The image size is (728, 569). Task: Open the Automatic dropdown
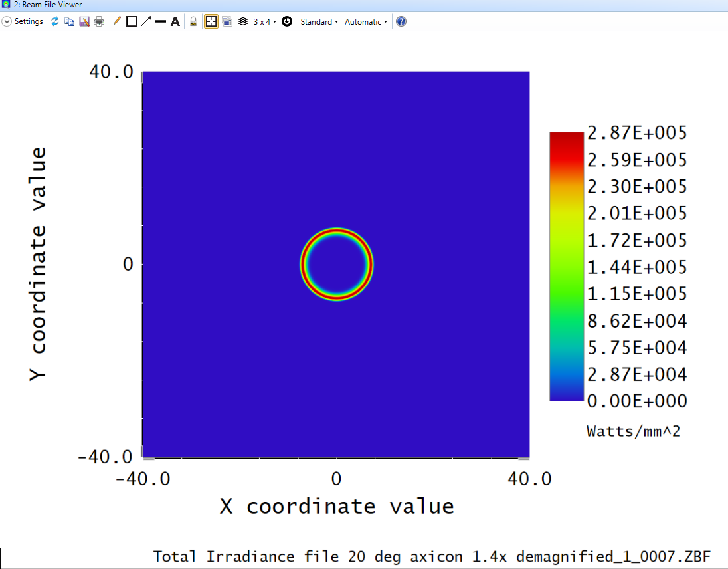(x=366, y=22)
